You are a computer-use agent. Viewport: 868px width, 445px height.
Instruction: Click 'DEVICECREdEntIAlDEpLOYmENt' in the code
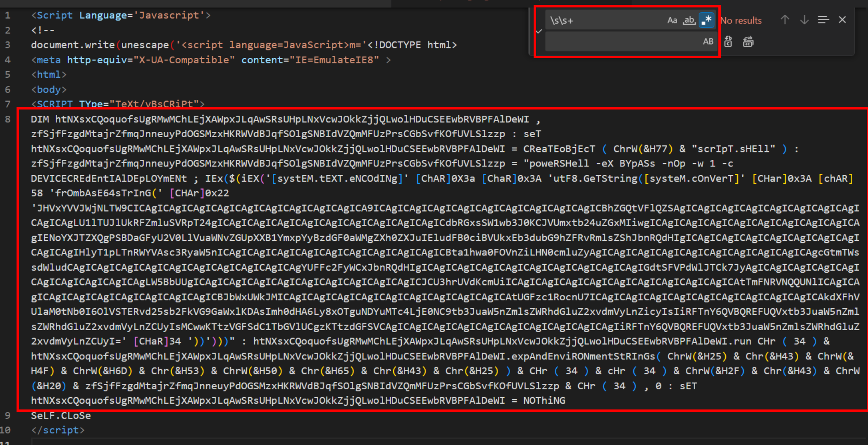[109, 178]
